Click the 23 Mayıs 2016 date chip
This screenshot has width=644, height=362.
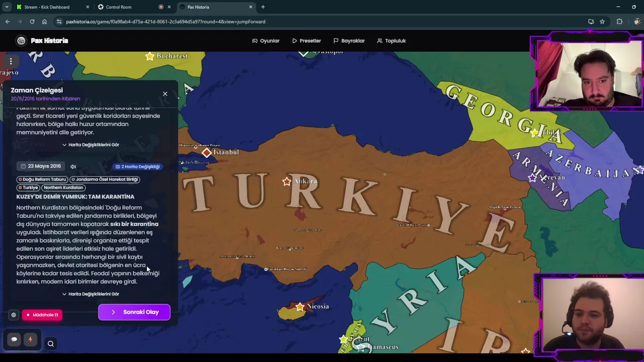point(41,166)
